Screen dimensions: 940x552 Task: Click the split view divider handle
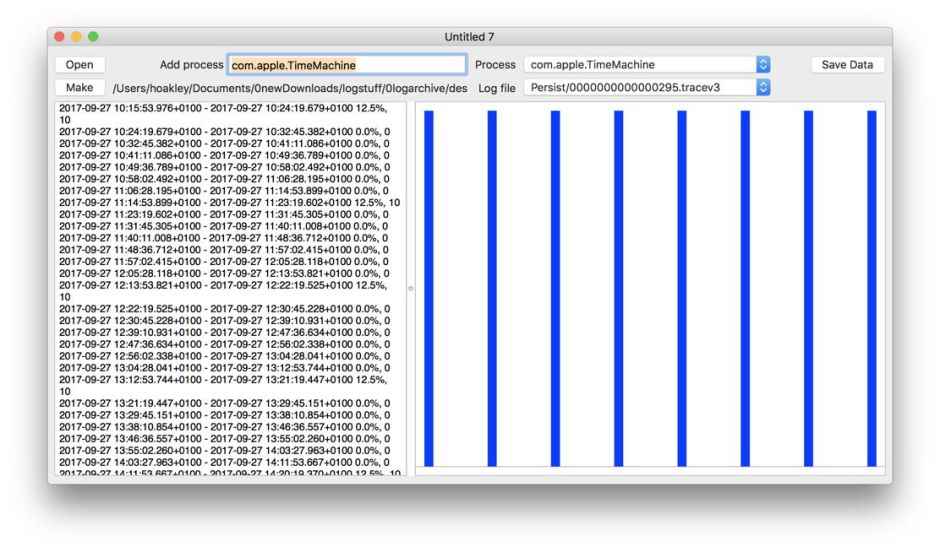[410, 288]
